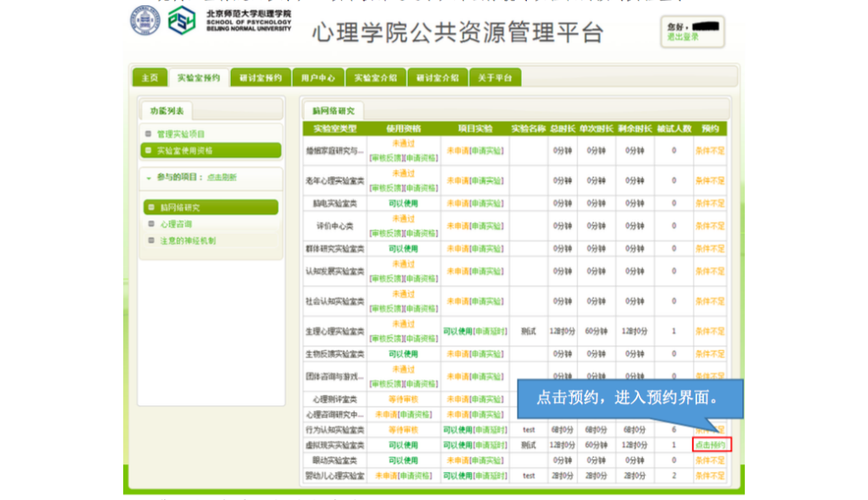Click the 点击刷新 refresh link
The height and width of the screenshot is (500, 868).
221,178
